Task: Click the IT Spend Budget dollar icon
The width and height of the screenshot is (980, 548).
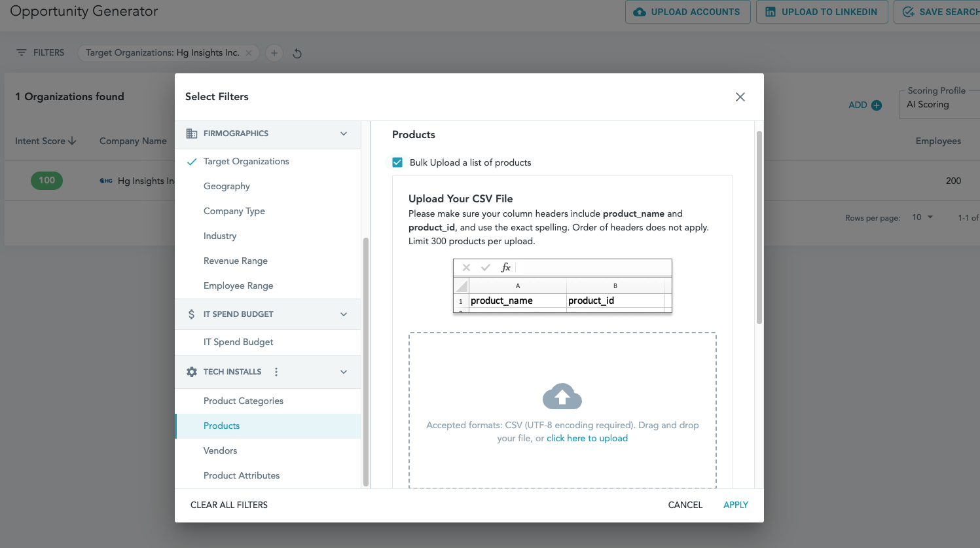Action: coord(191,314)
